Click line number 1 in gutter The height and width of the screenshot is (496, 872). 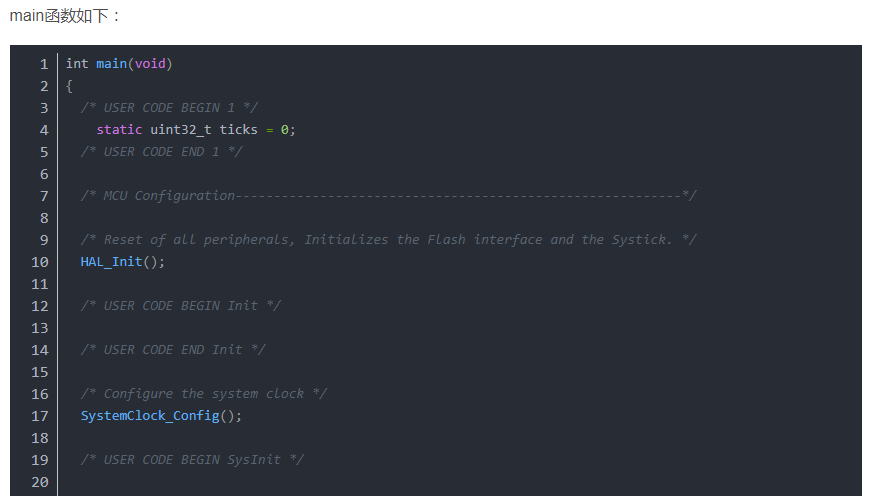(43, 64)
